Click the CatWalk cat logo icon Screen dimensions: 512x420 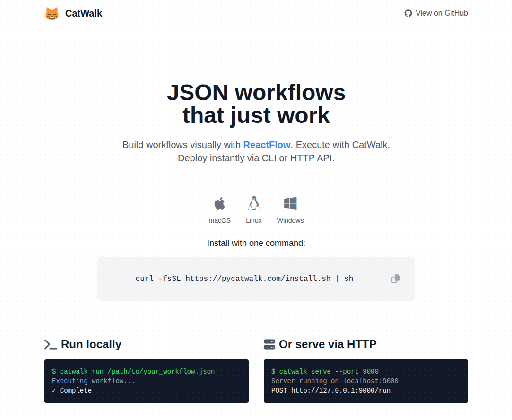coord(52,13)
